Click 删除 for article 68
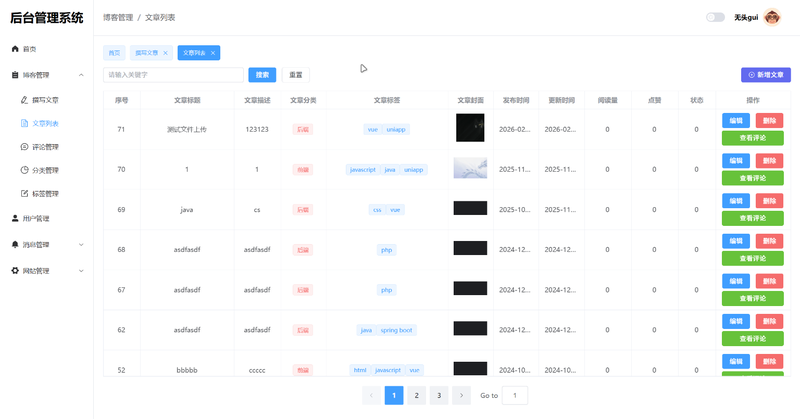The image size is (800, 419). tap(769, 241)
